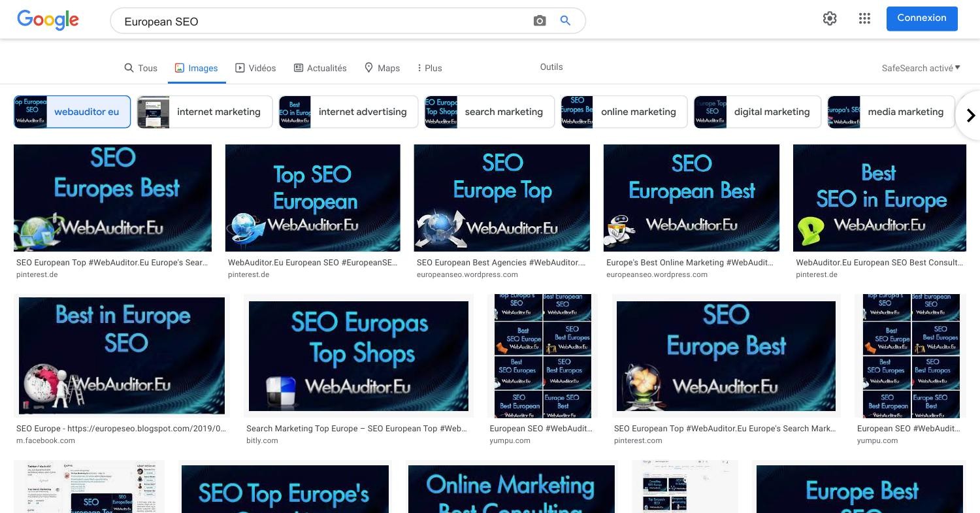Screen dimensions: 980x513
Task: Select the digital marketing filter chip
Action: [x=757, y=112]
